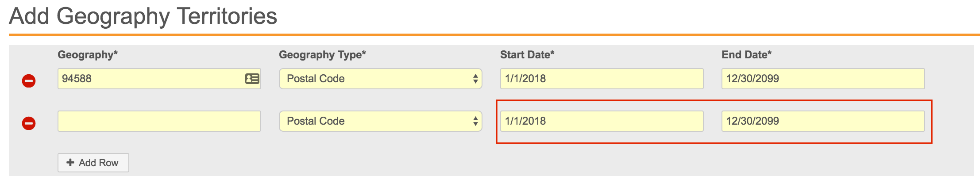Expand the first row's Postal Code dropdown
Screen dimensions: 980x183
(380, 79)
